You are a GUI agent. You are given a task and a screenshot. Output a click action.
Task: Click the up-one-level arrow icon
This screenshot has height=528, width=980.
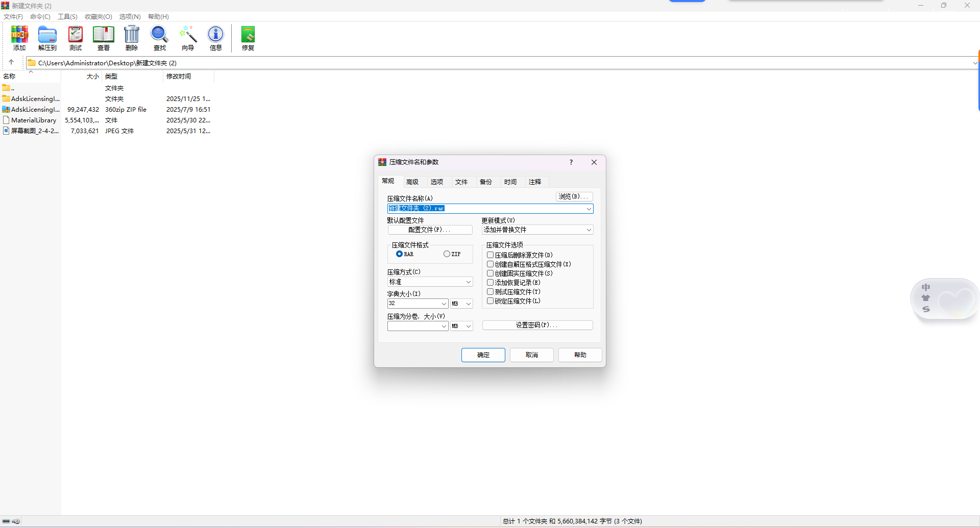(x=11, y=62)
